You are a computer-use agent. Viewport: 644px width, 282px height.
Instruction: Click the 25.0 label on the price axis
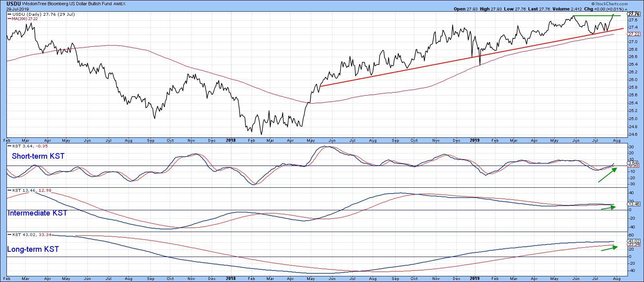tap(632, 118)
